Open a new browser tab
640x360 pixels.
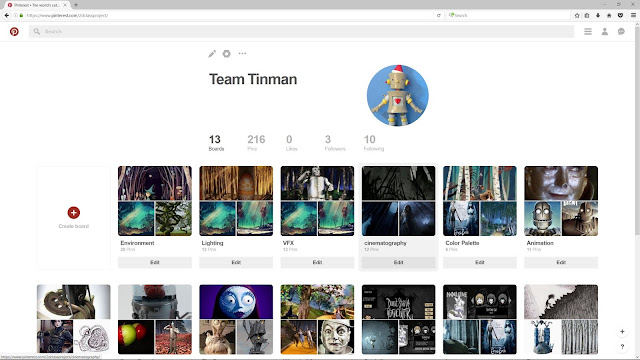76,5
